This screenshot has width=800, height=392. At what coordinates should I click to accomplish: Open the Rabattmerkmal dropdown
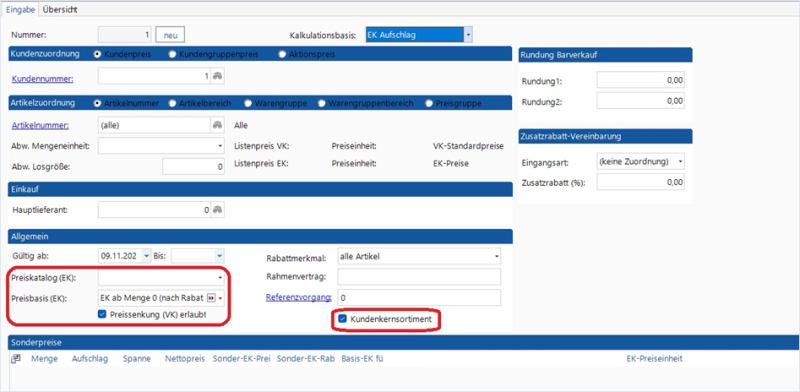(496, 256)
